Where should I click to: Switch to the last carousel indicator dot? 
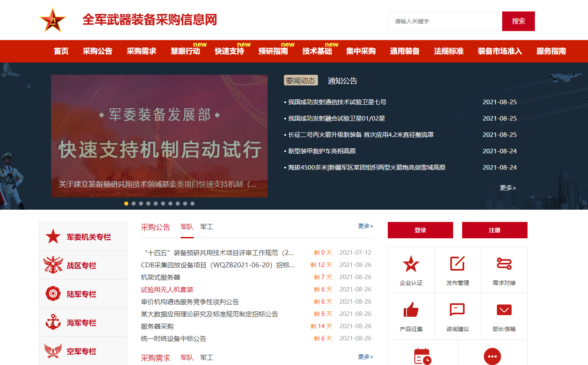coord(192,204)
